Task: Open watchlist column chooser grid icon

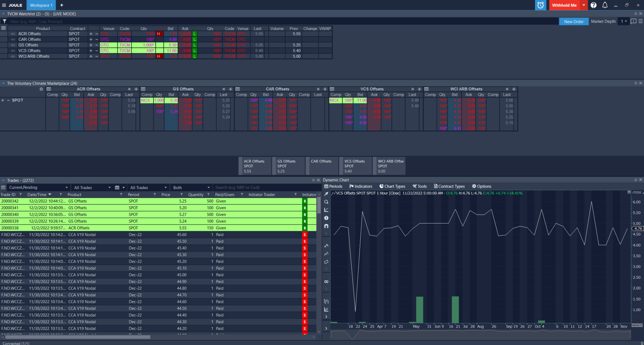Action: click(4, 28)
